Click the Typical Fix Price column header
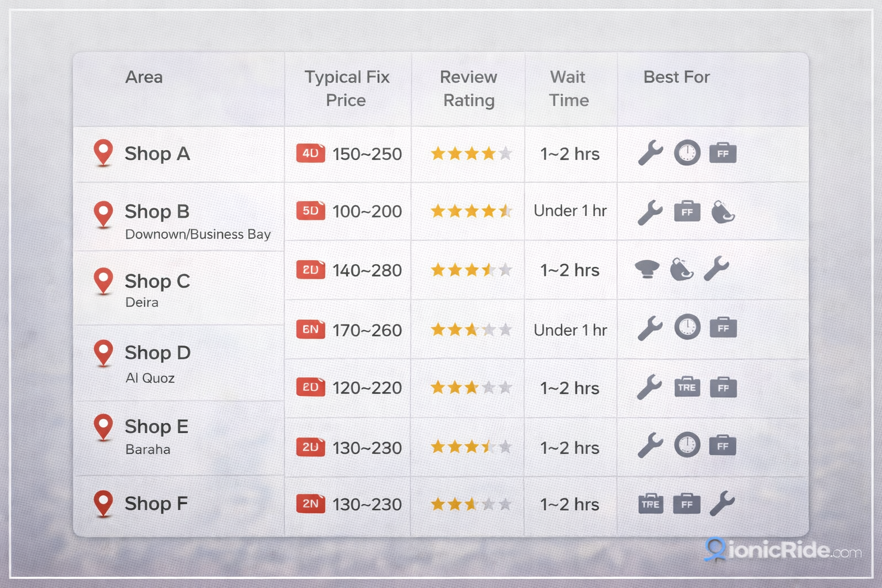The width and height of the screenshot is (882, 588). tap(347, 88)
